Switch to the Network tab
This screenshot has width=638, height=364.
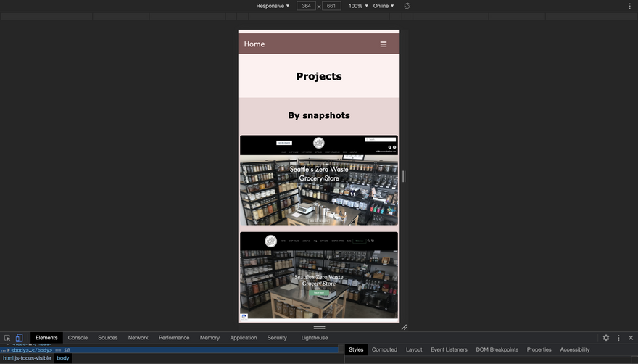[138, 338]
